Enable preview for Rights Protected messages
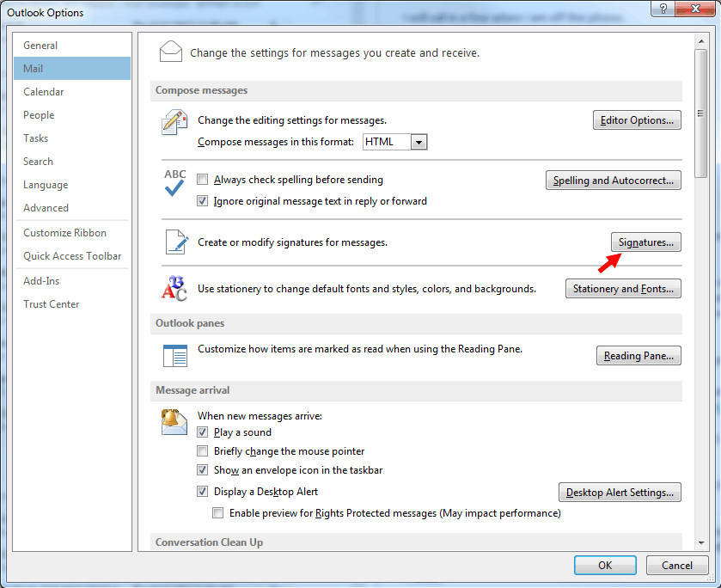 (218, 513)
